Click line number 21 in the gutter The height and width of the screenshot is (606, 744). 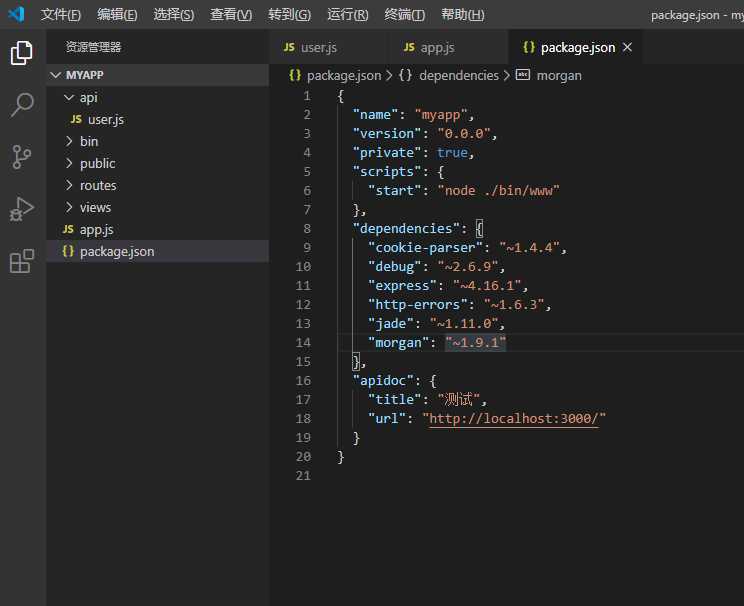click(x=303, y=475)
